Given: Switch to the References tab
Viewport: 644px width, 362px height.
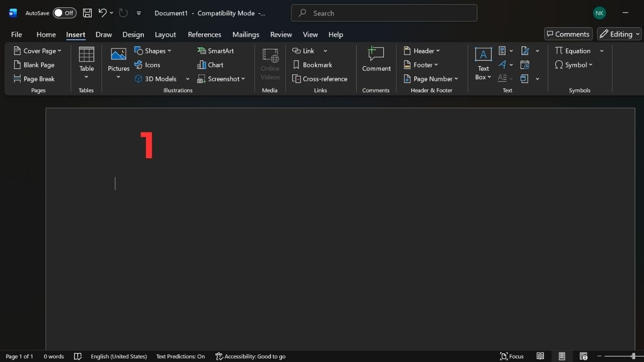Looking at the screenshot, I should click(204, 34).
